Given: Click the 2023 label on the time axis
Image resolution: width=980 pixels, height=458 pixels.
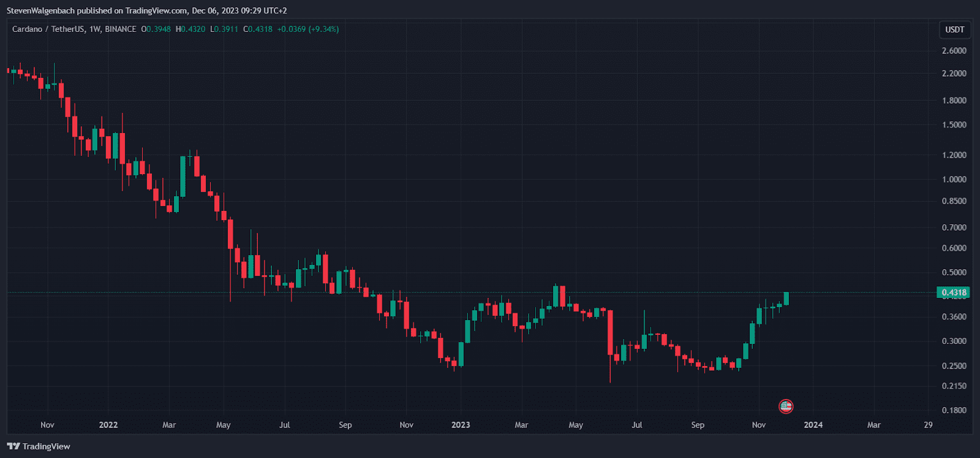Looking at the screenshot, I should [x=461, y=425].
